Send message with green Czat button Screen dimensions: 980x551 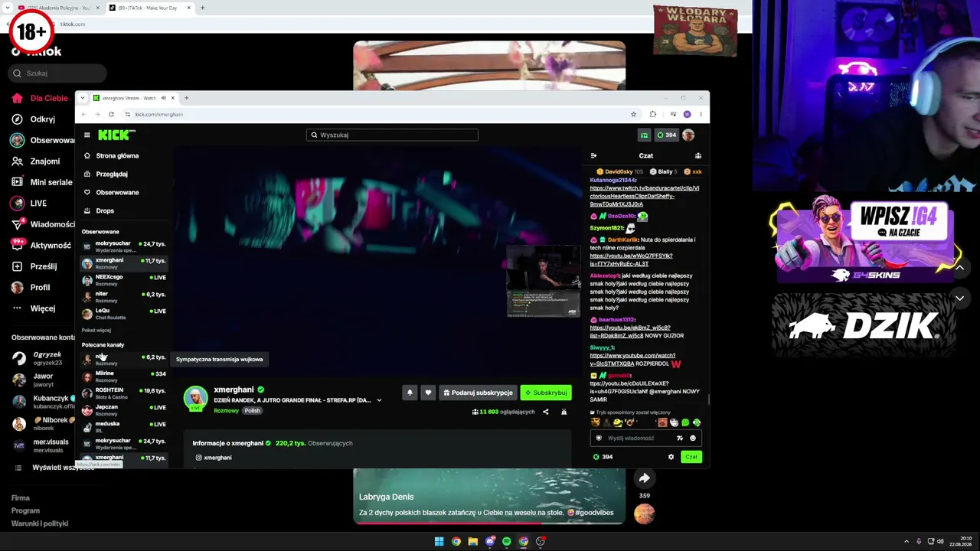point(691,457)
